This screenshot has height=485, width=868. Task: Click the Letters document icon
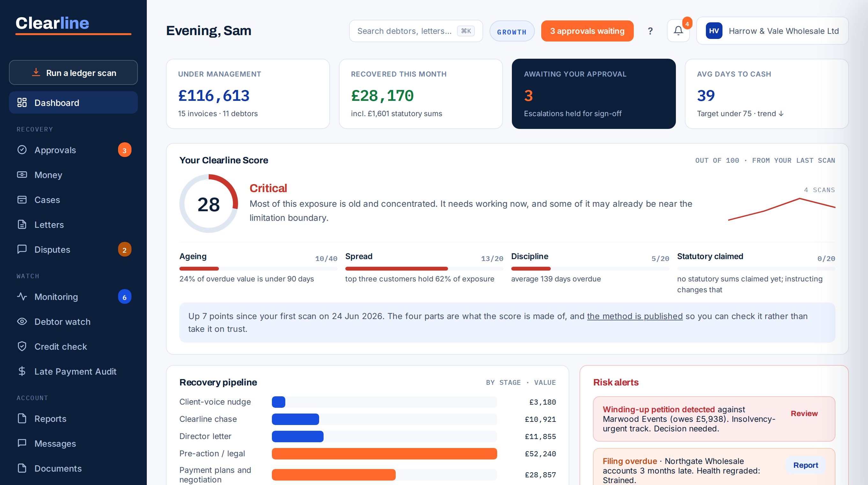click(22, 224)
